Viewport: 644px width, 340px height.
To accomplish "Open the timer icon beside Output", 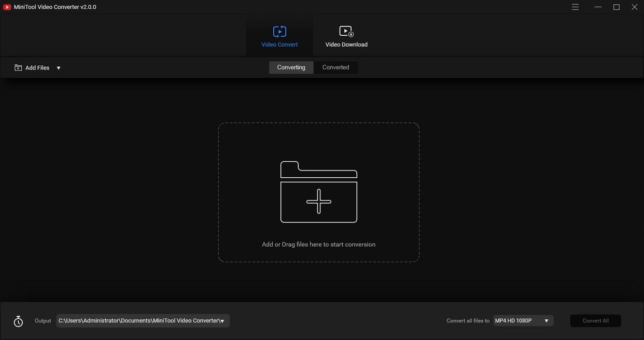I will pos(18,321).
